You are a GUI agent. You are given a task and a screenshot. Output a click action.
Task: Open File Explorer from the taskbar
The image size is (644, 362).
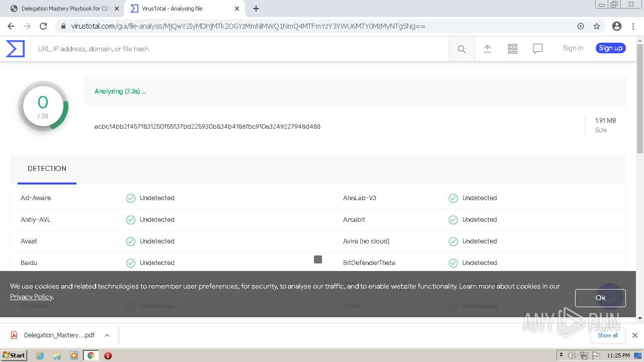tap(57, 355)
